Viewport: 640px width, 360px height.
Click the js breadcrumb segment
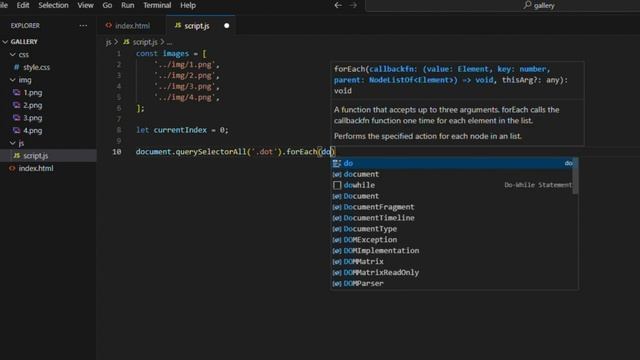coord(108,42)
